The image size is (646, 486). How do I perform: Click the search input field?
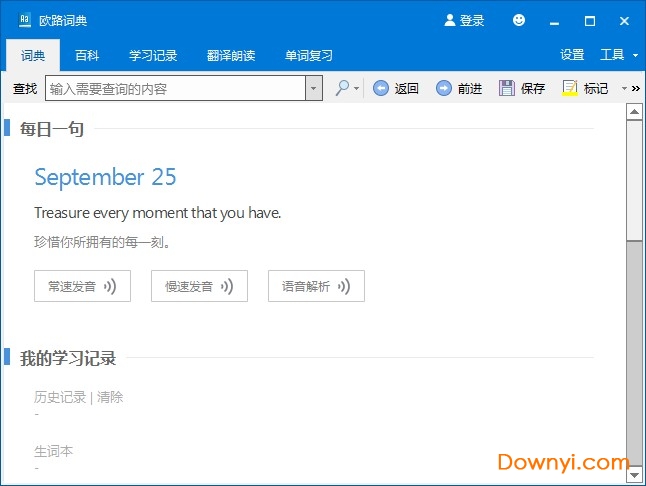(x=175, y=88)
